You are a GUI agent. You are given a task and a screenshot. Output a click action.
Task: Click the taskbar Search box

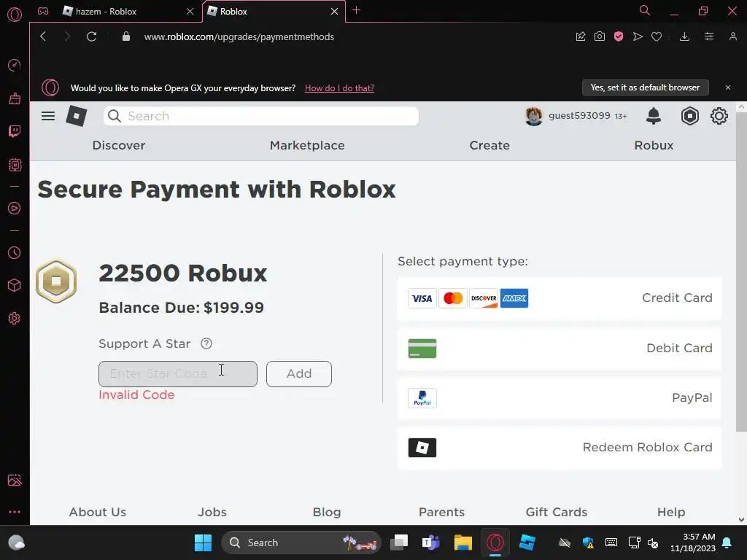coord(301,542)
